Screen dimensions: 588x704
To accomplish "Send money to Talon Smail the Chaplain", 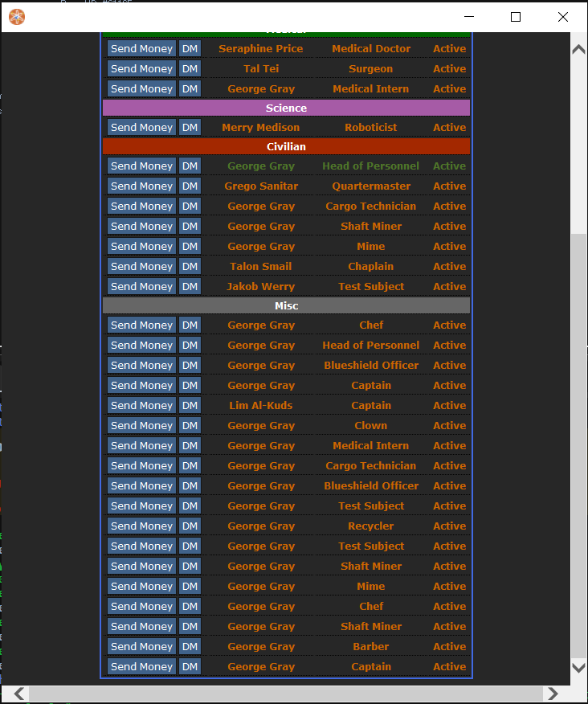I will [x=141, y=267].
